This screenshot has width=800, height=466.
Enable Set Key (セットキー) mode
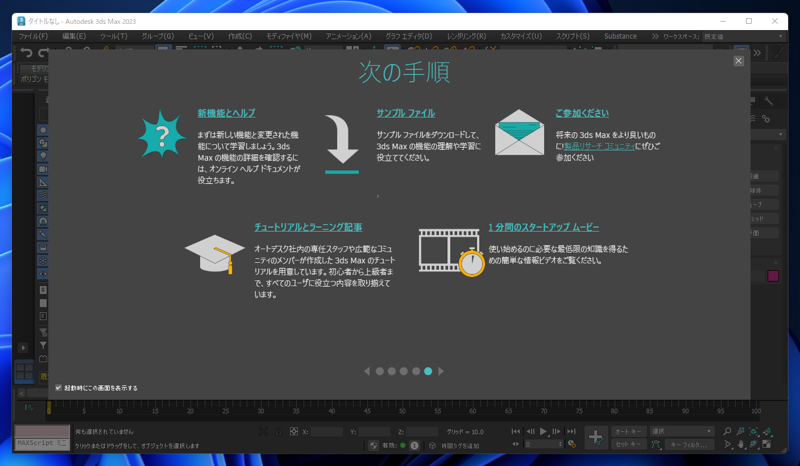(628, 444)
